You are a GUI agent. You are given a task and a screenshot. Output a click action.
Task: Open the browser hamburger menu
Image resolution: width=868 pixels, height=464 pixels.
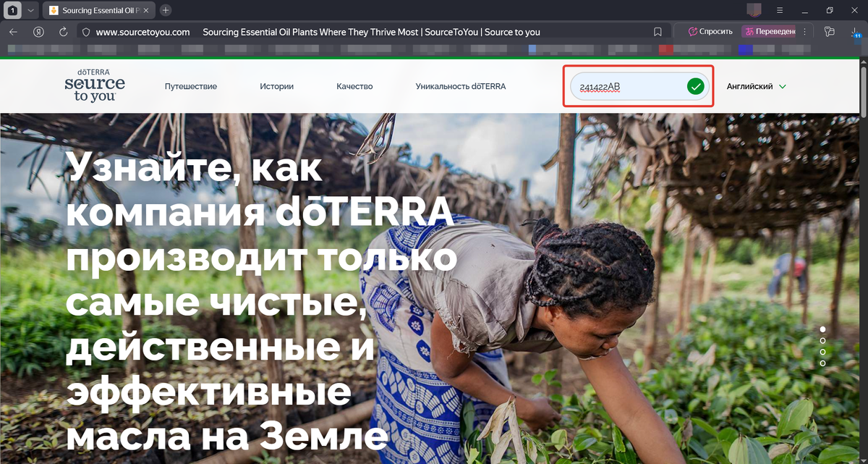780,10
